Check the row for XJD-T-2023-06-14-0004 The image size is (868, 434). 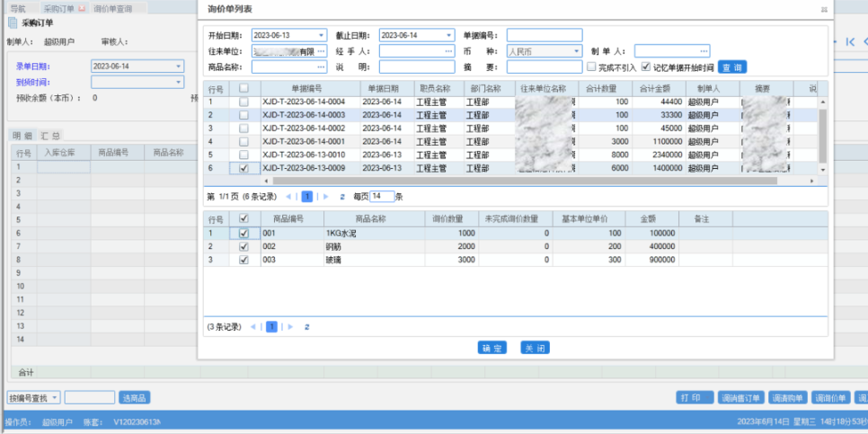[x=244, y=102]
